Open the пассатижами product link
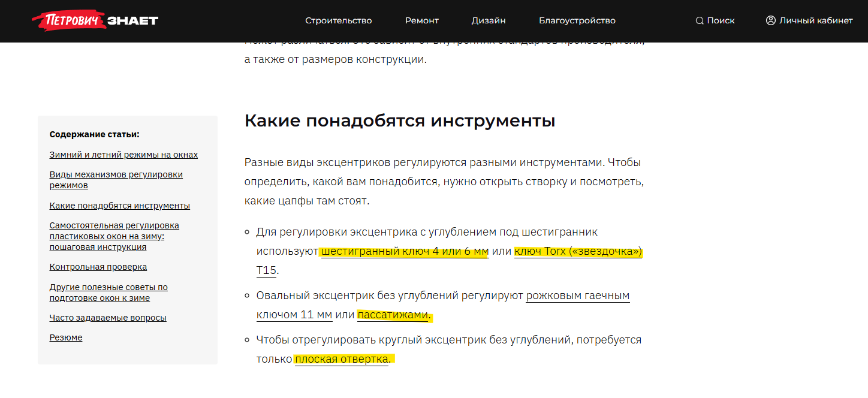Viewport: 868px width, 398px height. tap(393, 315)
